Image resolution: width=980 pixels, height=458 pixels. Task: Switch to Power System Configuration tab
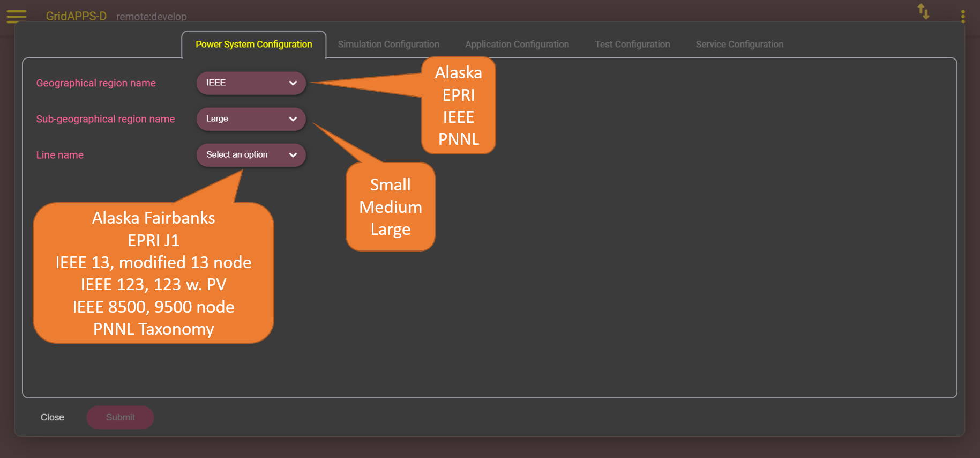pos(254,45)
